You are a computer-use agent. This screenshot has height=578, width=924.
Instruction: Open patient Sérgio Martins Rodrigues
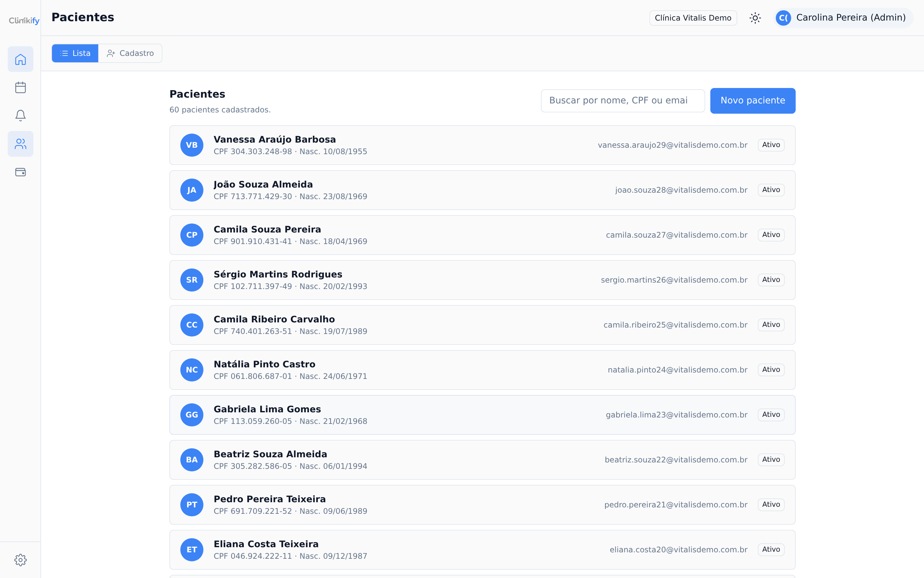(482, 280)
